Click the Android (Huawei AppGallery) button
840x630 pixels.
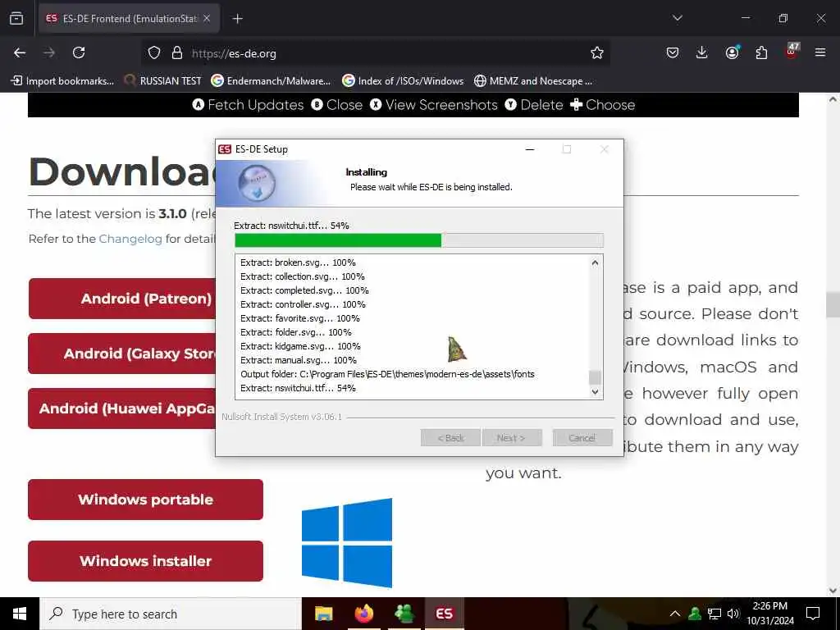coord(122,409)
